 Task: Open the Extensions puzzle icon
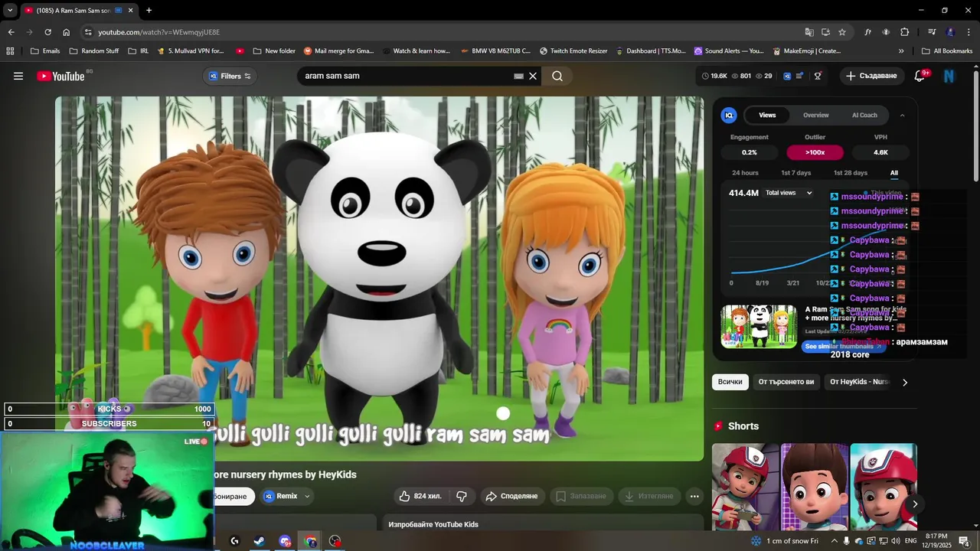[905, 32]
